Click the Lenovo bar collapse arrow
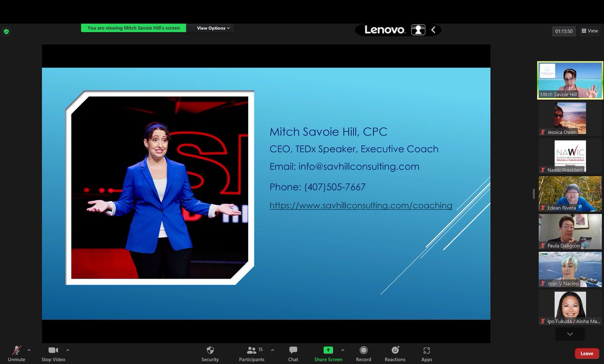The image size is (604, 364). (x=433, y=30)
